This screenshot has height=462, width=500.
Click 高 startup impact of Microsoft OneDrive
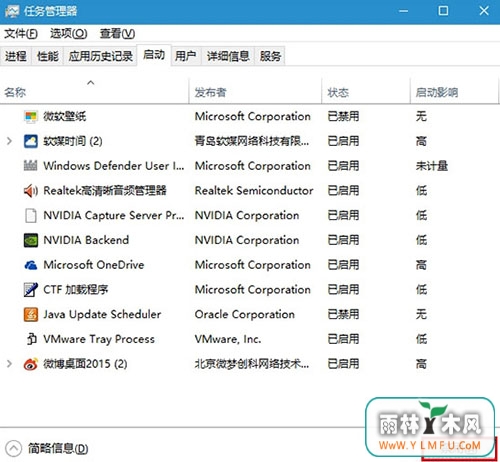[421, 265]
